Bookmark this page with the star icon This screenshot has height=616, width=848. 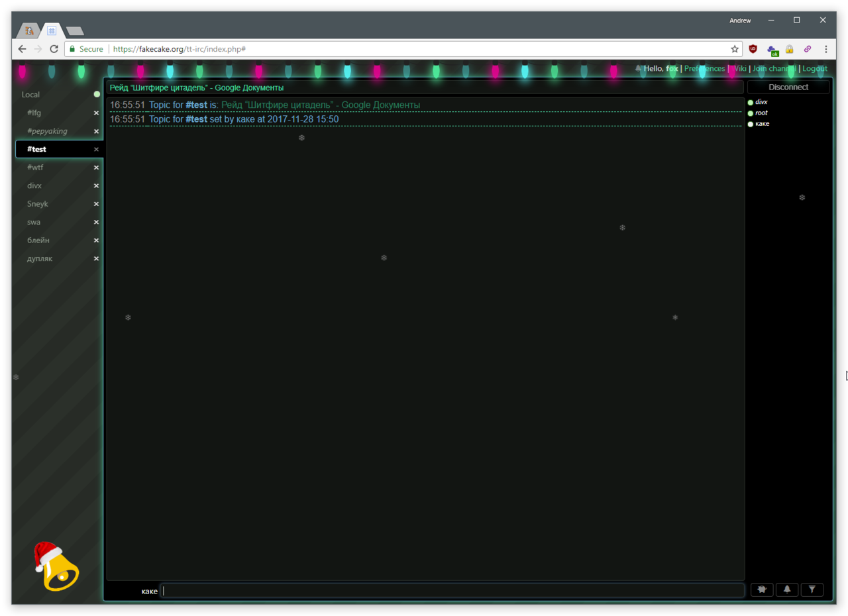coord(734,49)
